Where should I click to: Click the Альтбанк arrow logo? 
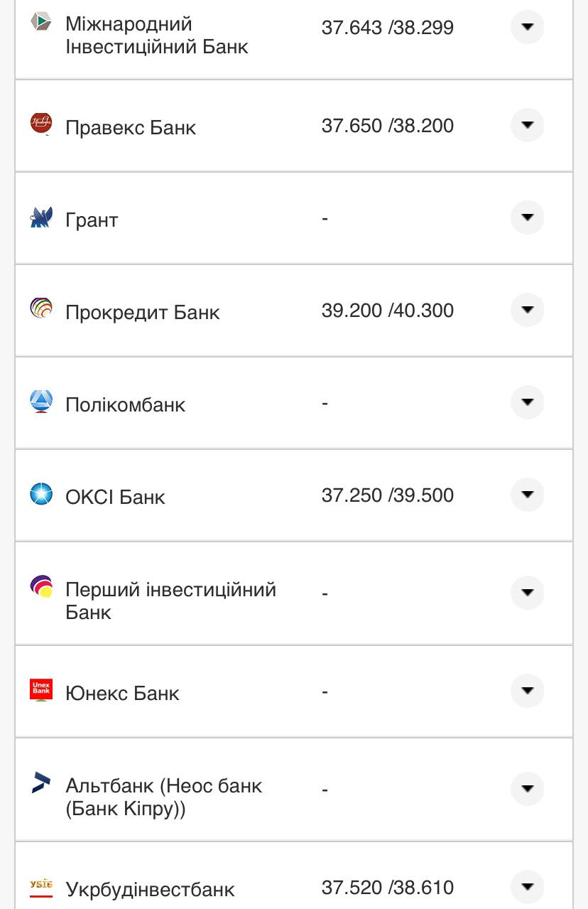40,782
